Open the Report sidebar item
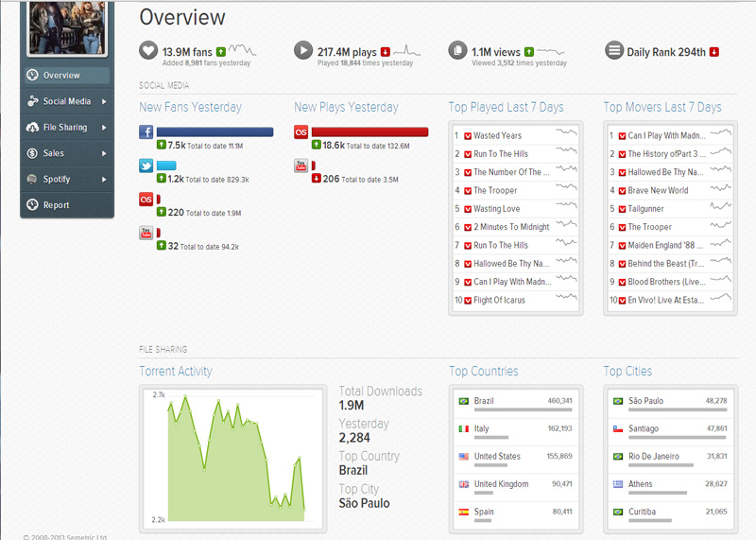The width and height of the screenshot is (756, 540). tap(56, 205)
